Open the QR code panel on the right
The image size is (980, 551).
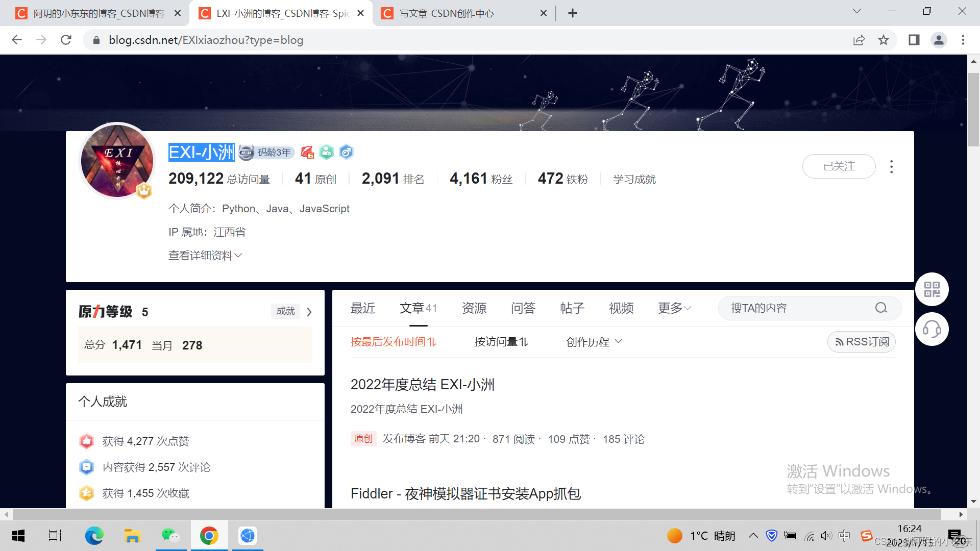pos(932,289)
